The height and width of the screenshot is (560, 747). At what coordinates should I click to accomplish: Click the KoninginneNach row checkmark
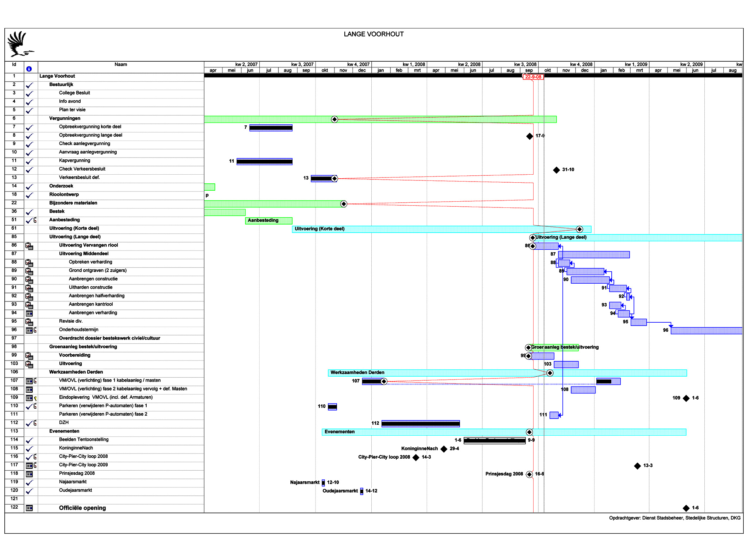click(30, 449)
